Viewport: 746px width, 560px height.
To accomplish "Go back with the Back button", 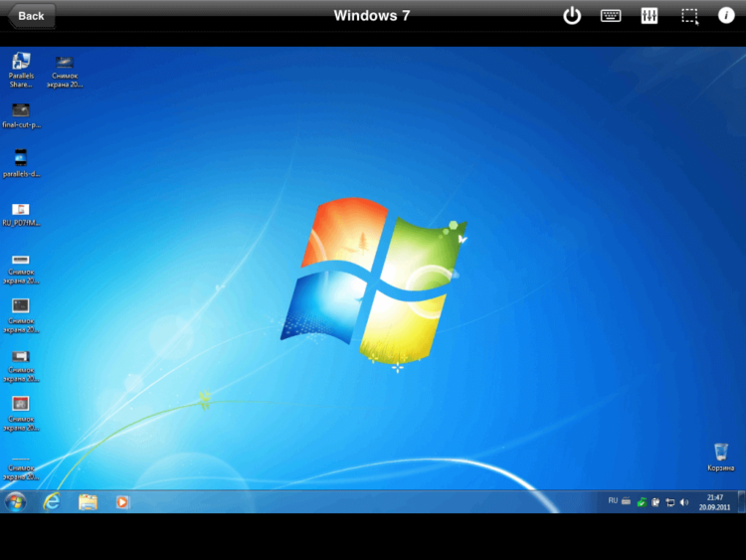I will [x=31, y=16].
